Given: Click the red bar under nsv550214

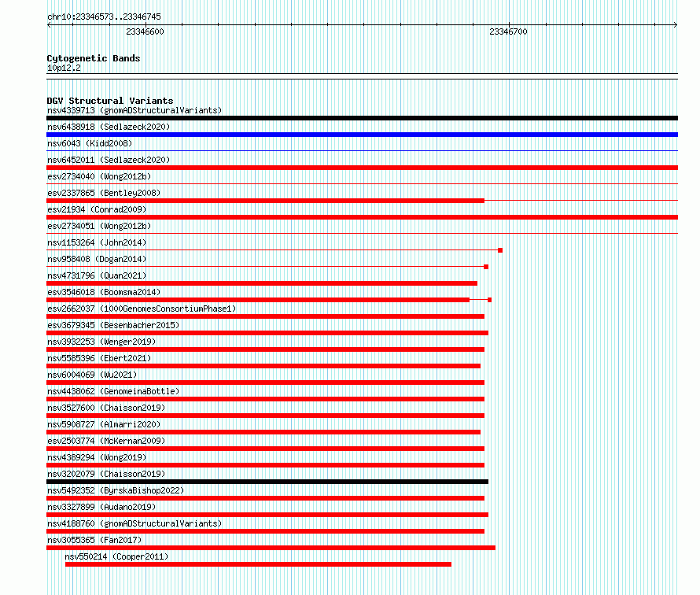Looking at the screenshot, I should tap(258, 564).
